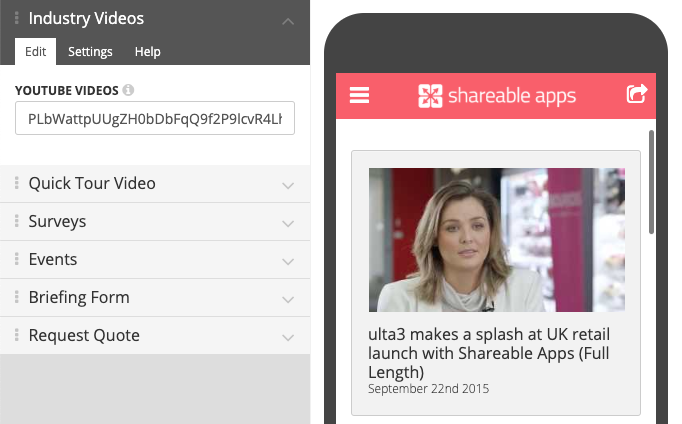This screenshot has width=682, height=424.
Task: Click the YouTube playlist ID input field
Action: [x=155, y=118]
